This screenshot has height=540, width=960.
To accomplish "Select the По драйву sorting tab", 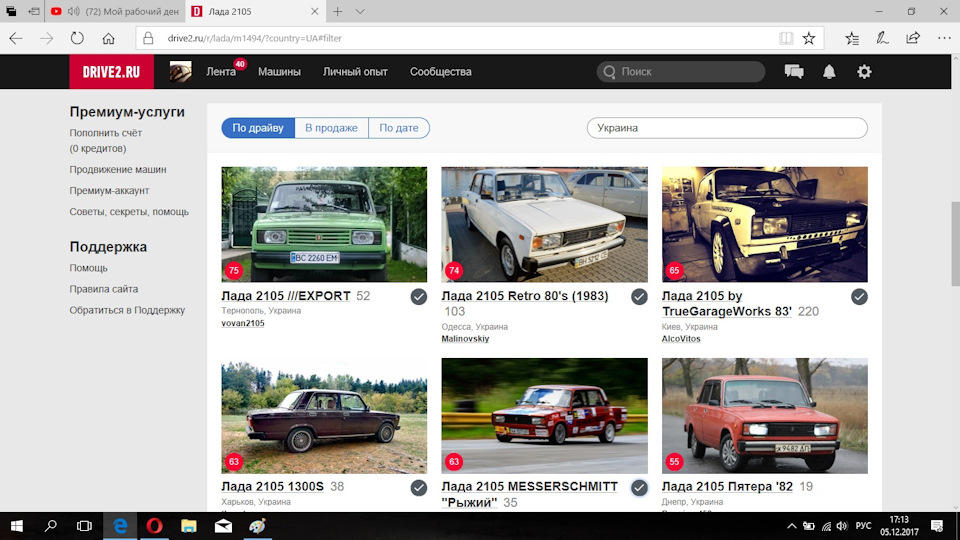I will click(x=258, y=128).
